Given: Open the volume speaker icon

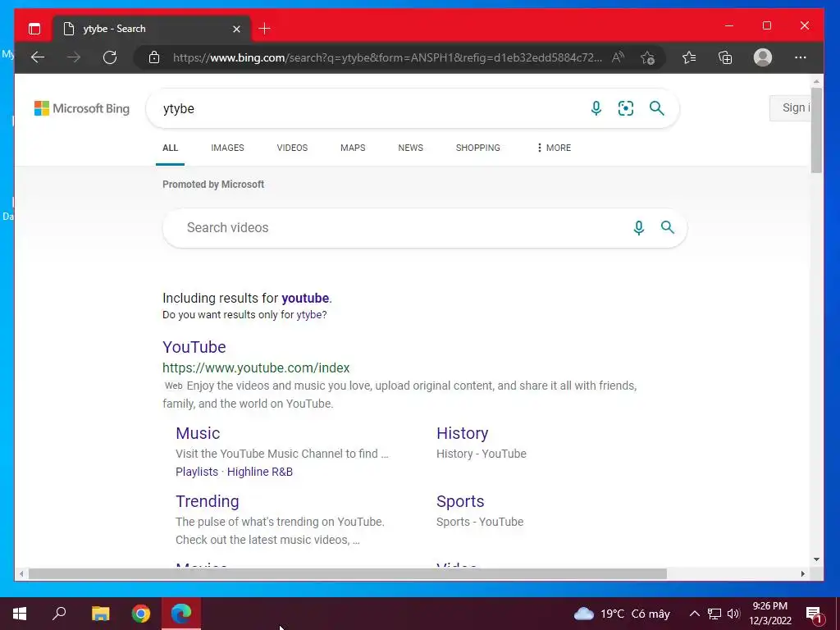Looking at the screenshot, I should click(733, 614).
